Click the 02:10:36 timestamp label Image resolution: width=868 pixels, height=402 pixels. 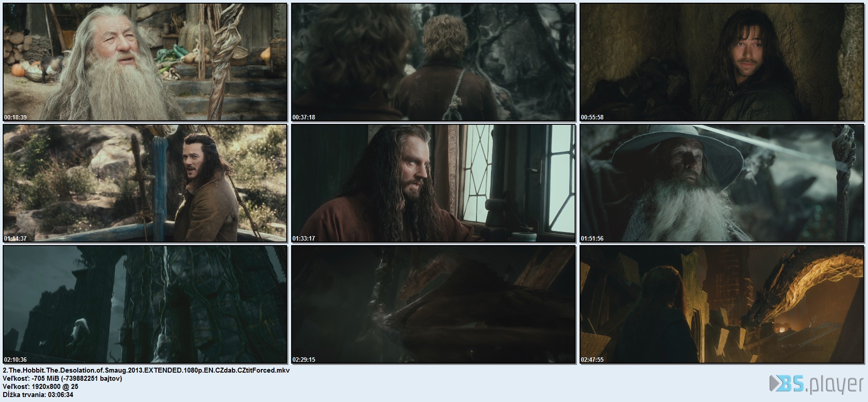click(15, 360)
